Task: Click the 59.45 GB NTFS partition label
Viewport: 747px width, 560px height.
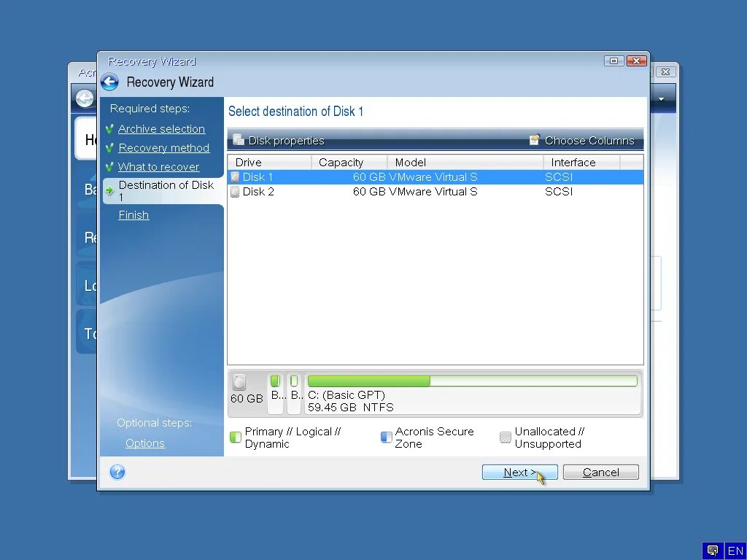Action: (351, 408)
